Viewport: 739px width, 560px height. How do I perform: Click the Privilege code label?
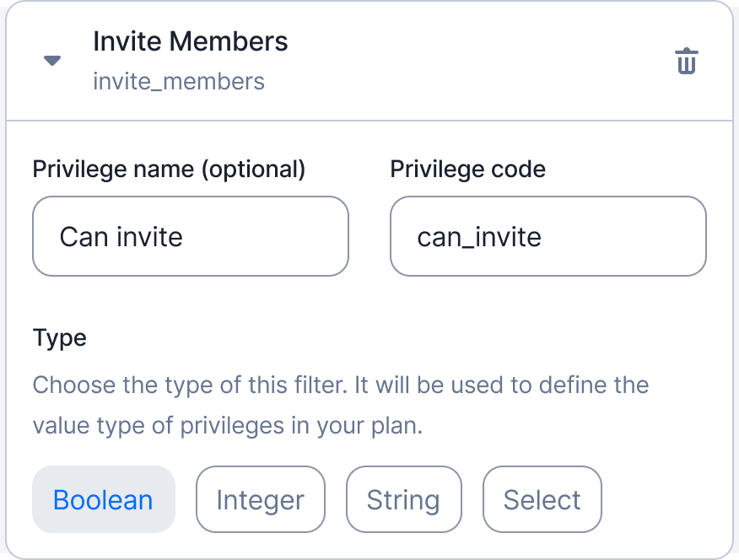pyautogui.click(x=467, y=169)
